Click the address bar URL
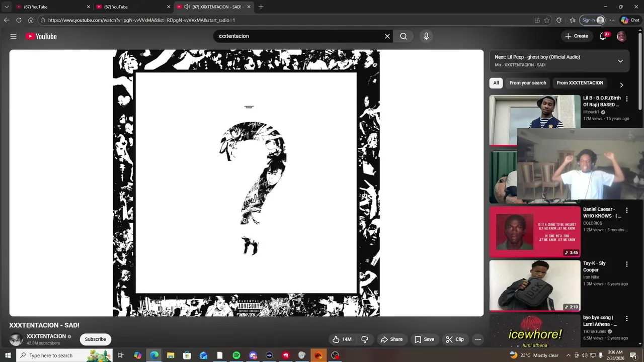This screenshot has width=644, height=362. (141, 20)
